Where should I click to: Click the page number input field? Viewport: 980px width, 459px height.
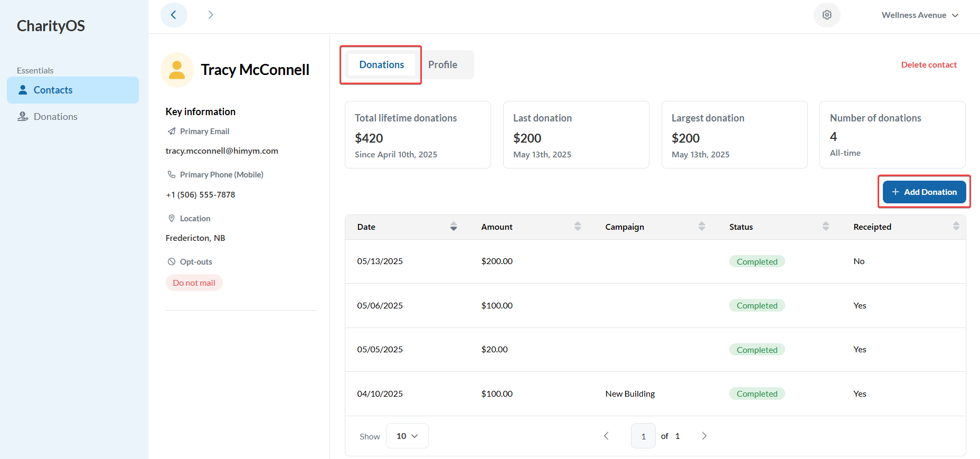click(x=643, y=436)
